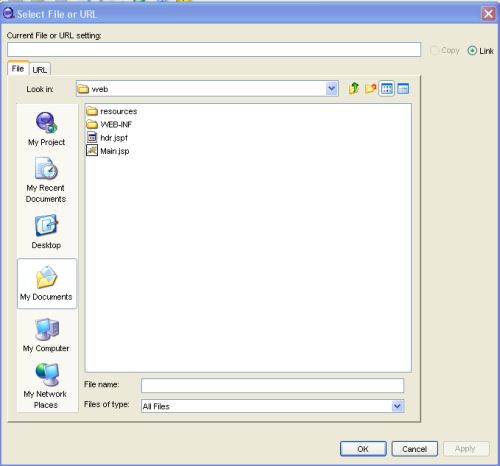The image size is (500, 466).
Task: Switch to details view icon
Action: [403, 89]
